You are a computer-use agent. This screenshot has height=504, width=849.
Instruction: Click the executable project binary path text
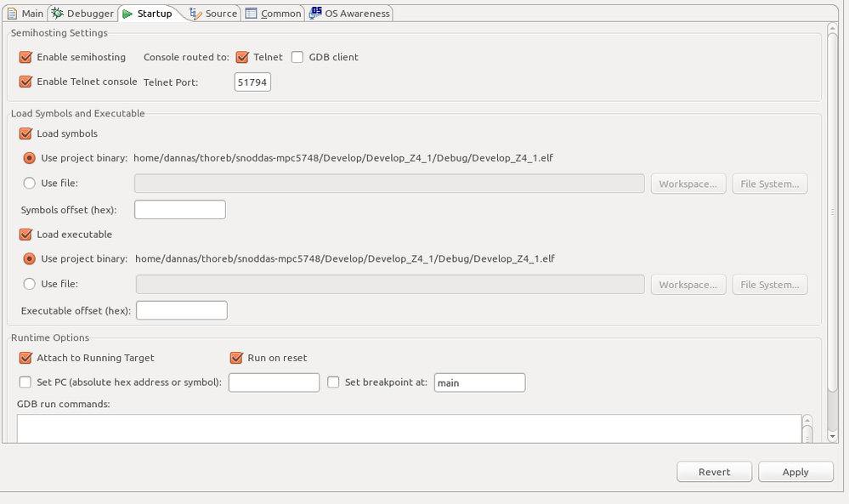point(345,258)
